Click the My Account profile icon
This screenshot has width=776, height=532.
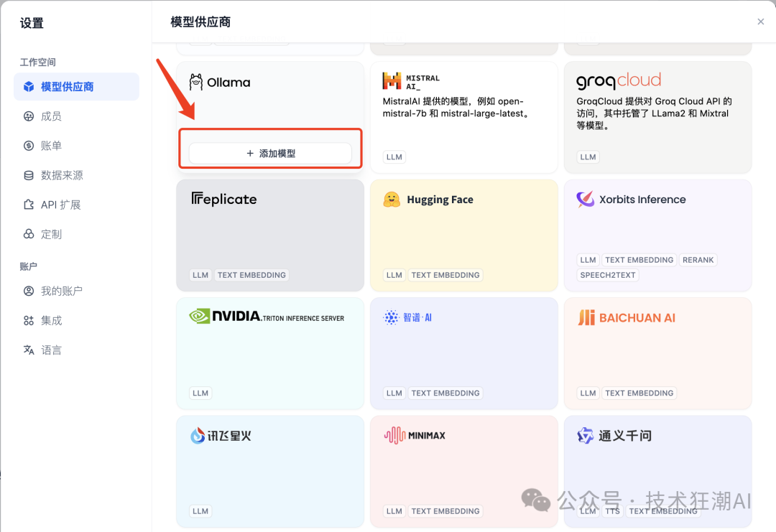[x=29, y=291]
